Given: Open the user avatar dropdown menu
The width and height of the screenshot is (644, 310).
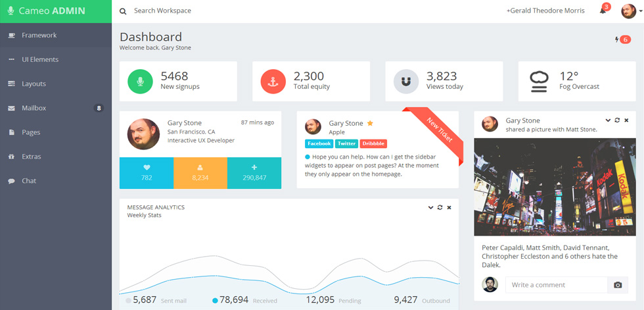Looking at the screenshot, I should point(632,11).
